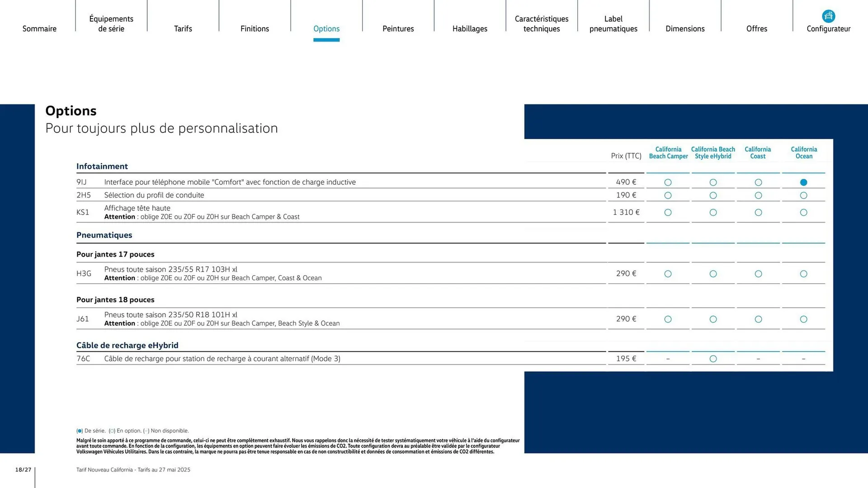Select the H3G tire option circle for Beach Camper

[668, 273]
